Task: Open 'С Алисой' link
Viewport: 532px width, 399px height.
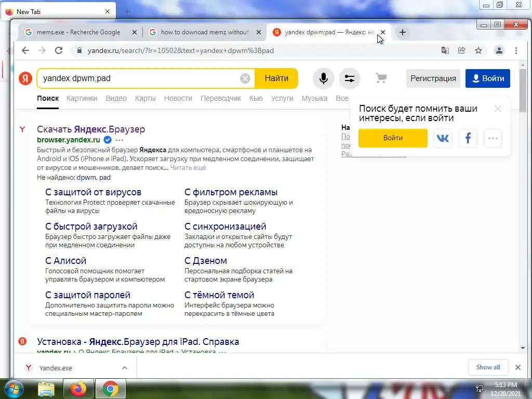Action: point(66,261)
